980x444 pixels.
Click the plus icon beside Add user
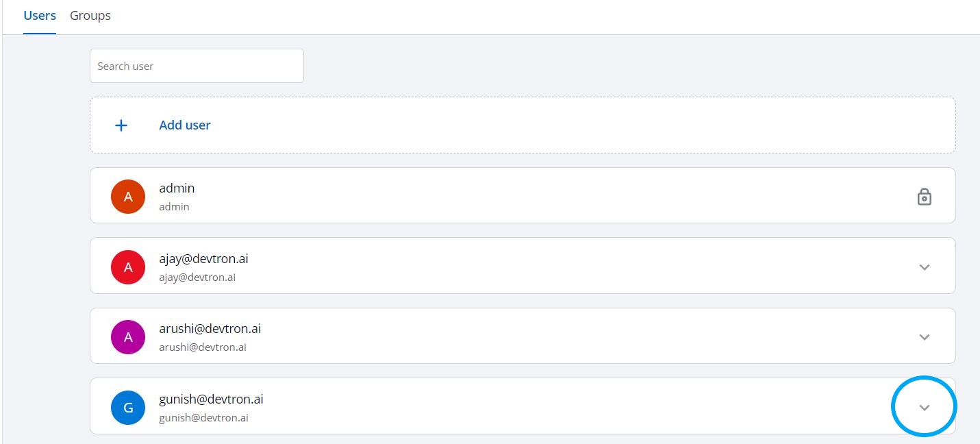[x=121, y=125]
